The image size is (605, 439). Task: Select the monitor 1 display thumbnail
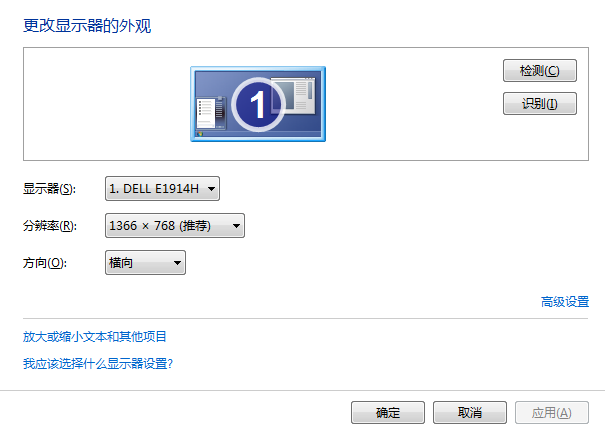258,104
